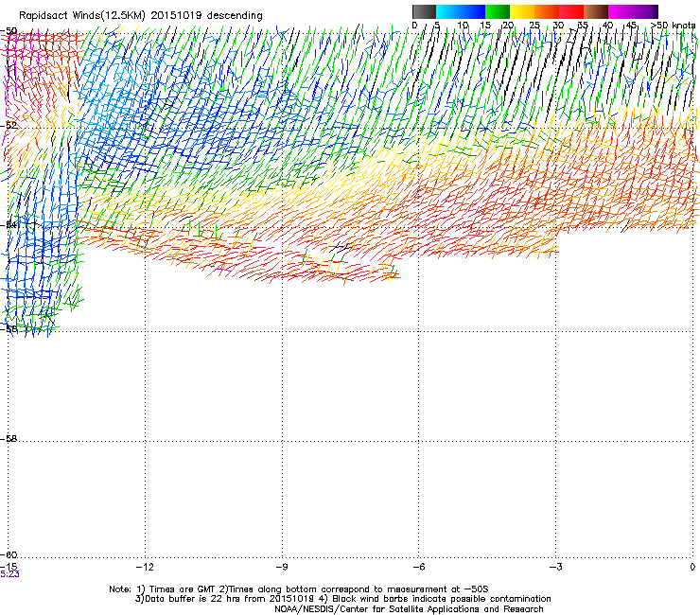This screenshot has width=700, height=615.
Task: Click the -3 longitude axis label
Action: [x=555, y=567]
